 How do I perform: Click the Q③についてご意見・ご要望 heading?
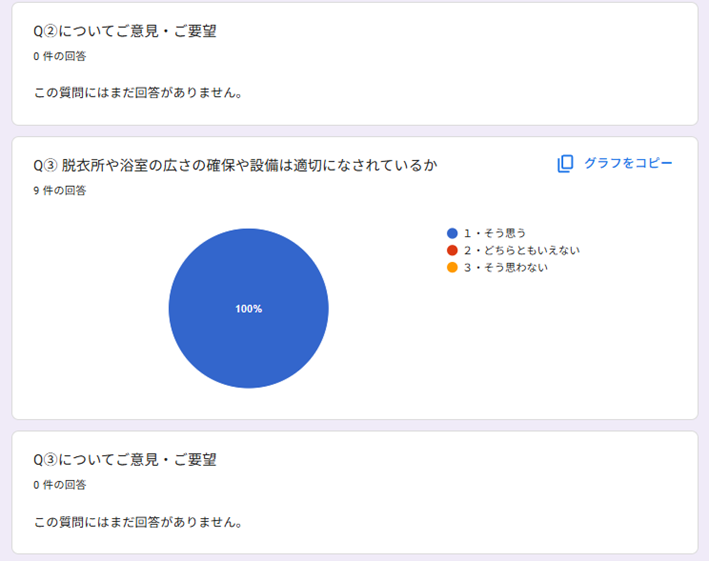click(x=125, y=460)
